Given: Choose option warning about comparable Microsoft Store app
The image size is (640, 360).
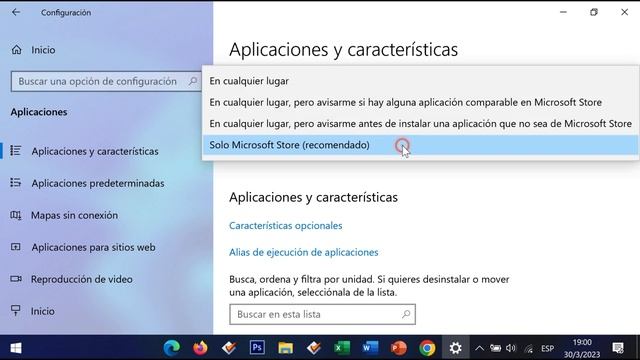Looking at the screenshot, I should (x=420, y=102).
